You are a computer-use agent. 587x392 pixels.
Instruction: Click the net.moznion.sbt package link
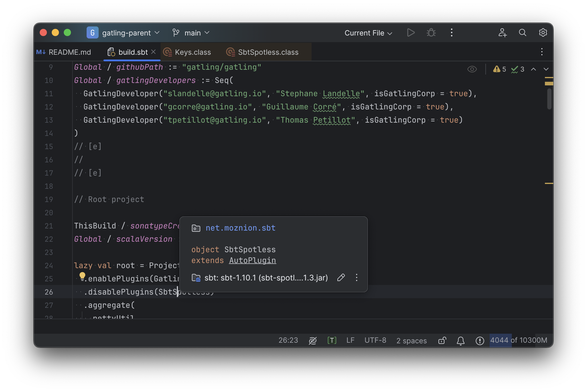click(240, 228)
